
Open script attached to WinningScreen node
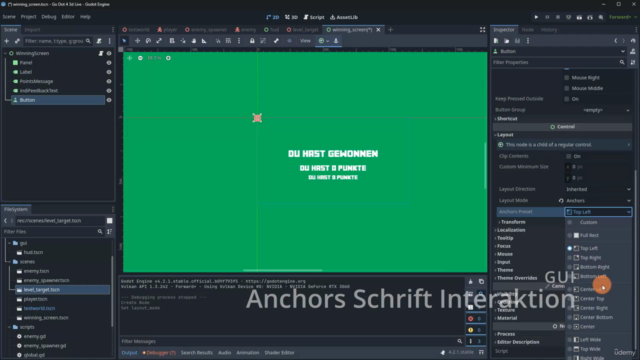pyautogui.click(x=101, y=53)
